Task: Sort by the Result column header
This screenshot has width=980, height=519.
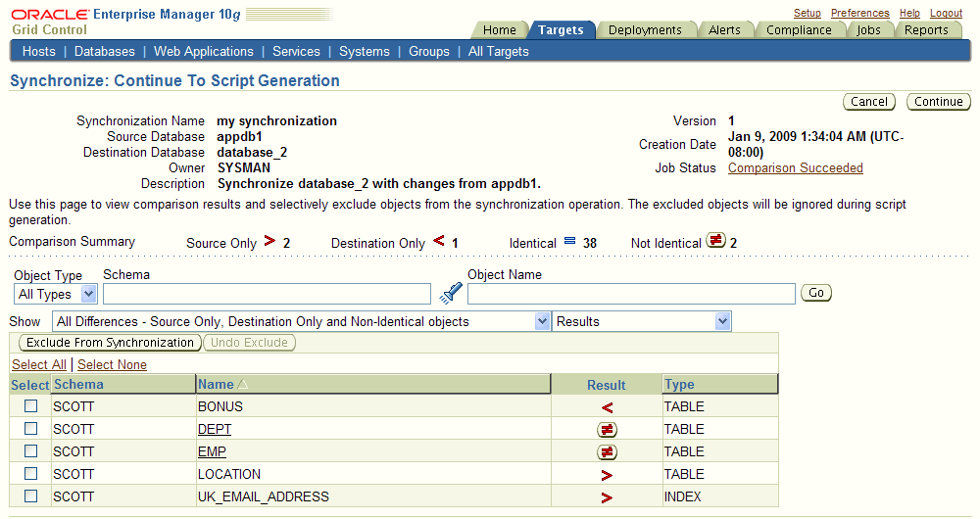Action: pyautogui.click(x=607, y=386)
